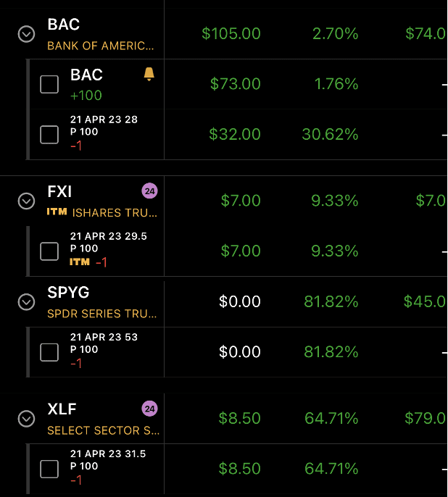Click the ITM tag in FXI put row

coord(80,262)
